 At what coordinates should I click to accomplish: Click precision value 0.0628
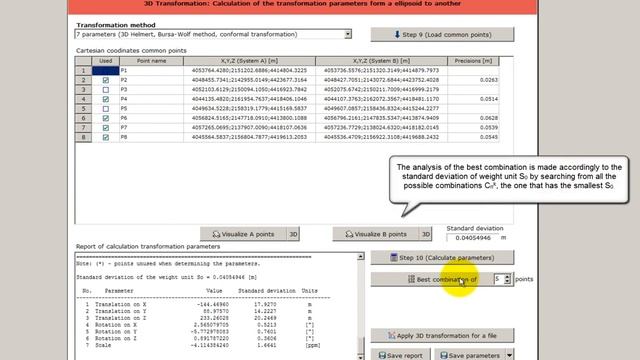(x=473, y=118)
